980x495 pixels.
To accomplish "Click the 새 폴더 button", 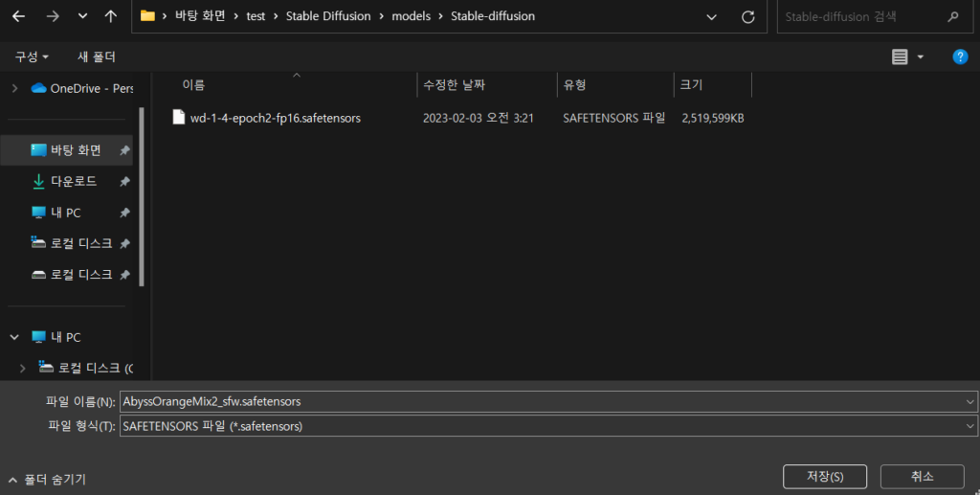I will click(97, 57).
